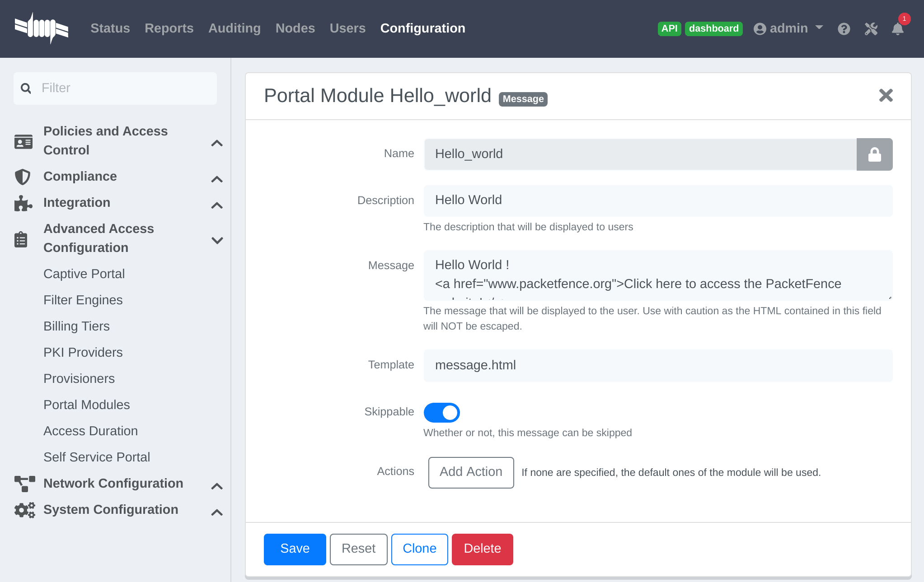This screenshot has width=924, height=582.
Task: Open the help question mark icon
Action: click(844, 29)
